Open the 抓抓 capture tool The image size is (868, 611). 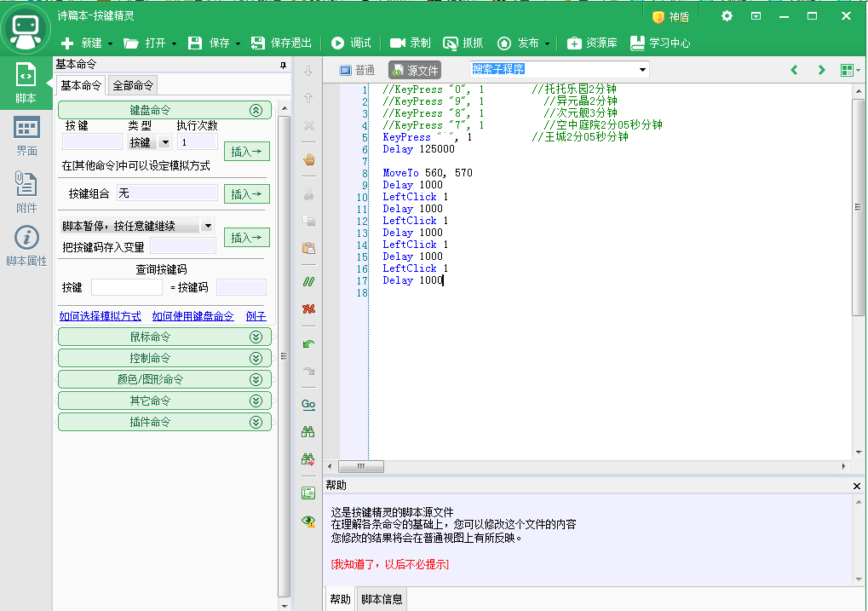(463, 43)
